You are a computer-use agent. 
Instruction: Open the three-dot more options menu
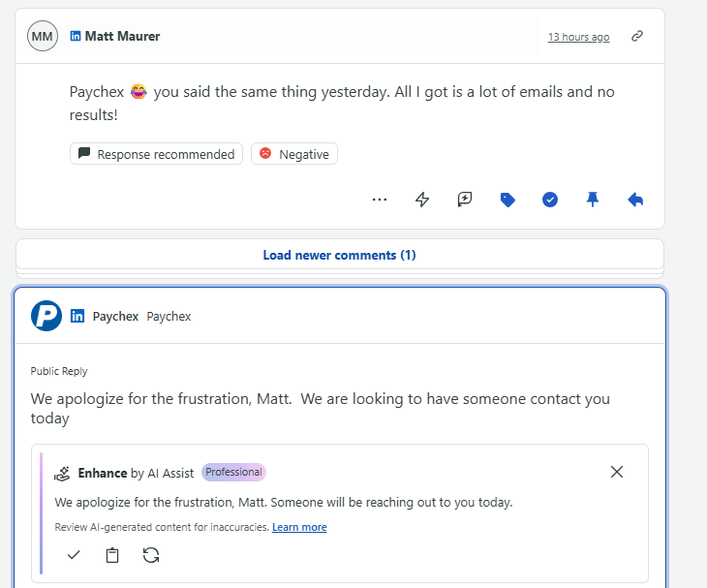click(380, 200)
